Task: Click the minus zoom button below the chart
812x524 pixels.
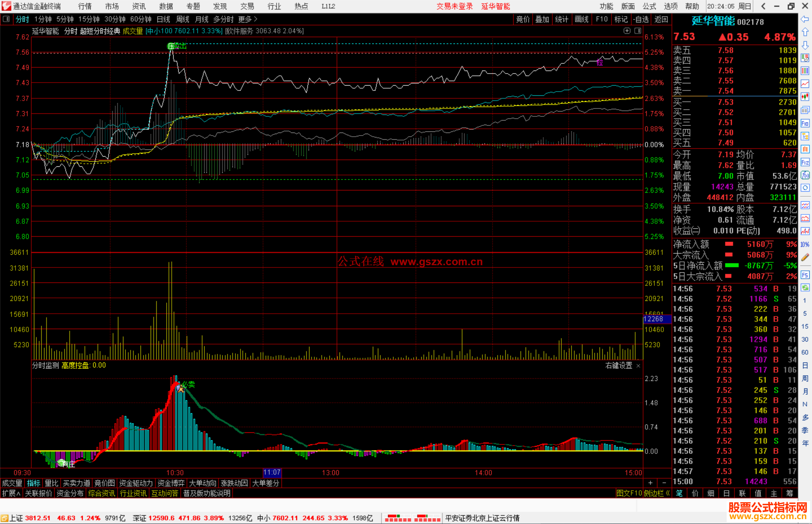Action: coord(664,483)
